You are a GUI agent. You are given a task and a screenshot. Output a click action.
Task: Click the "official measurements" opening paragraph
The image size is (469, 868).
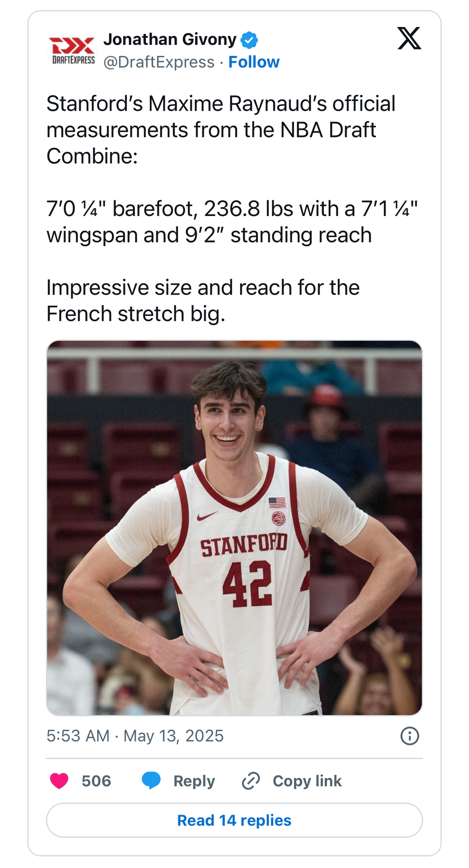tap(220, 130)
